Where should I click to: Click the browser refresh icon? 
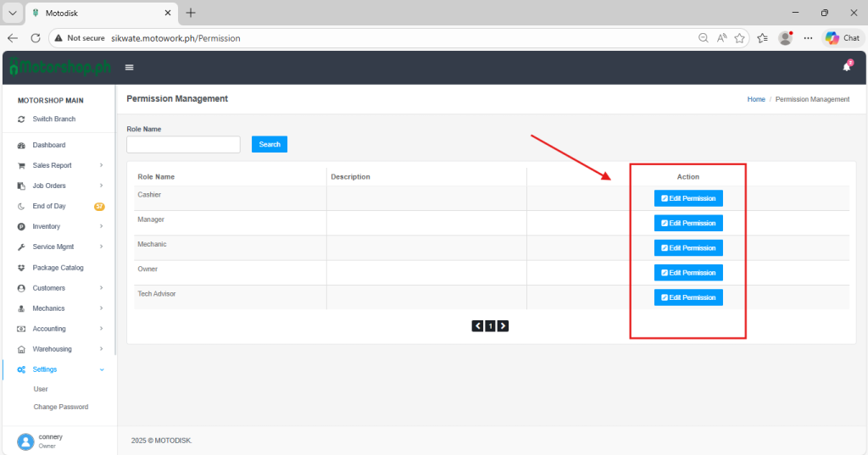click(36, 38)
